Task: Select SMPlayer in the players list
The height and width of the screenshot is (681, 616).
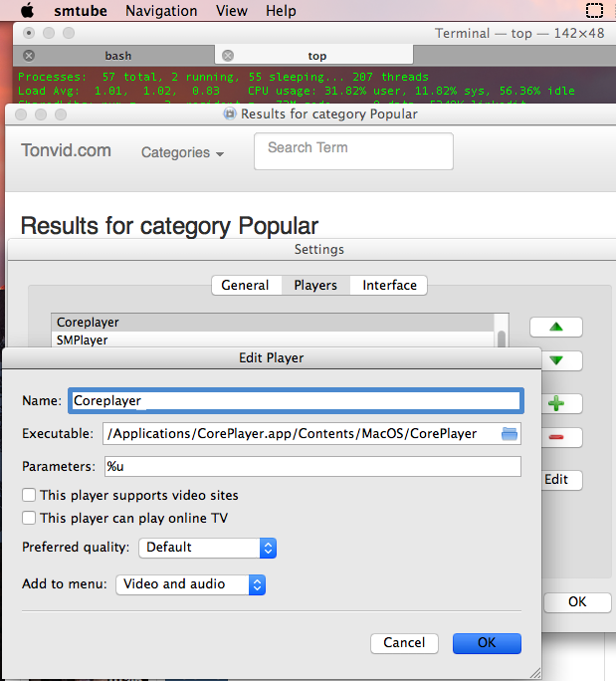Action: pyautogui.click(x=273, y=340)
